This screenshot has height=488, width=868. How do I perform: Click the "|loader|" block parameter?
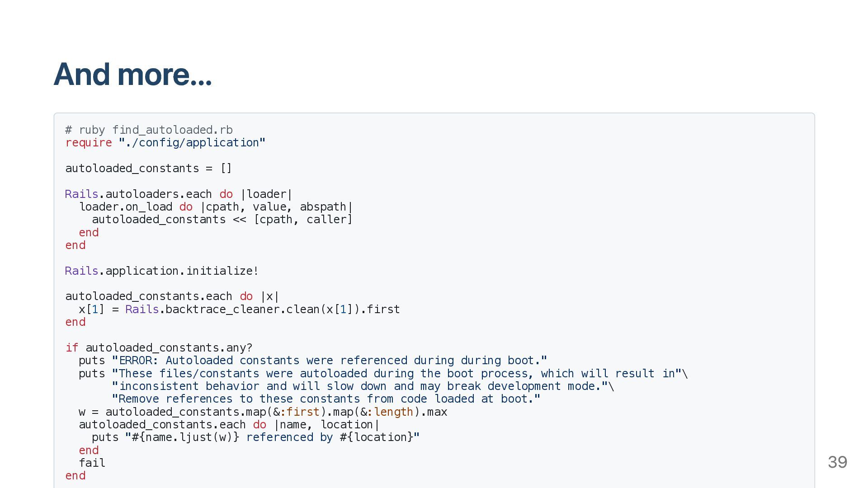267,194
